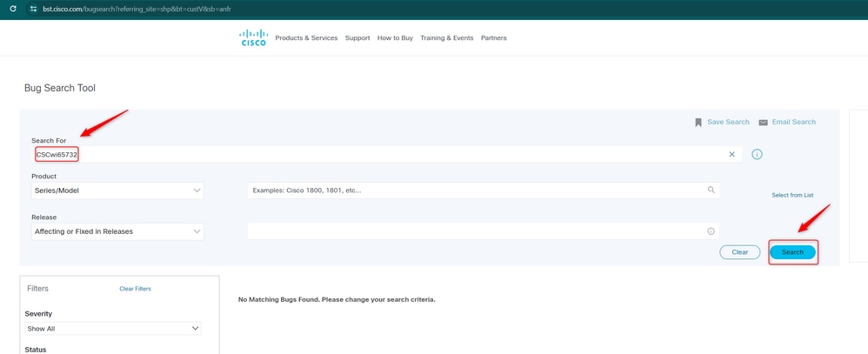This screenshot has width=868, height=354.
Task: Click the Save Search link
Action: [x=728, y=122]
